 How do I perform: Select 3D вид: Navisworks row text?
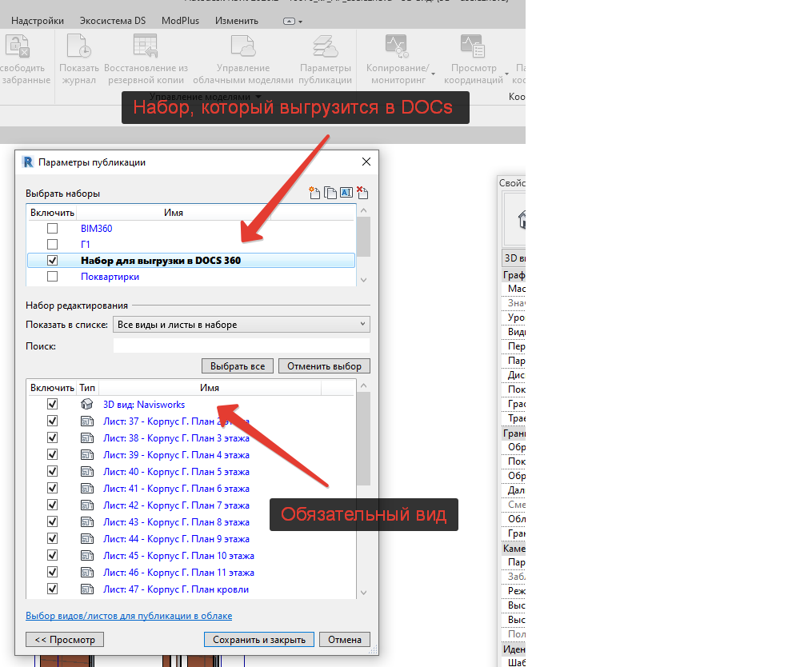coord(144,405)
